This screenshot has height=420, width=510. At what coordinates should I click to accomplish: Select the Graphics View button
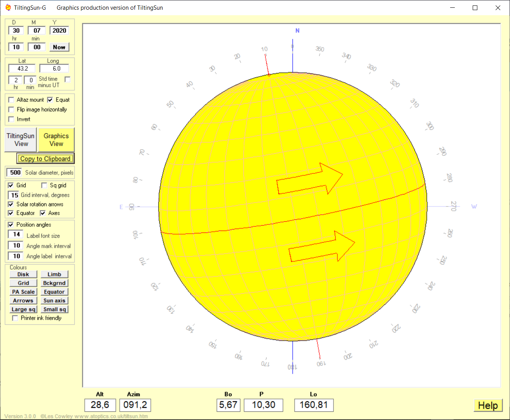(56, 140)
